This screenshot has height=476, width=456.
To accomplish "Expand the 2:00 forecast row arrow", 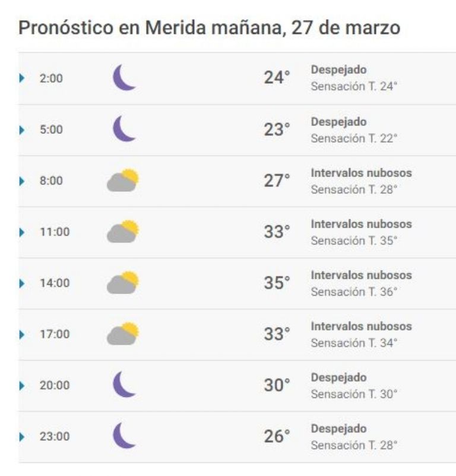I will 21,78.
